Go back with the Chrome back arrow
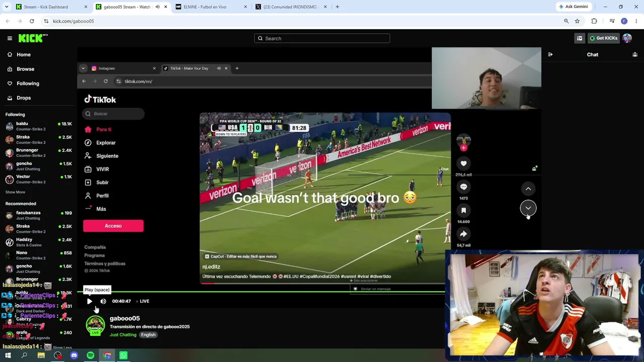644x362 pixels. pos(8,21)
